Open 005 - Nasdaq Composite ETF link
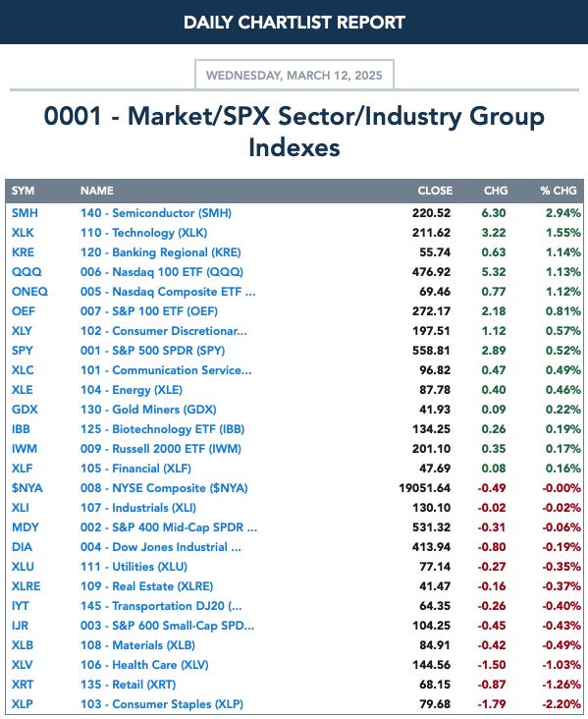The height and width of the screenshot is (719, 588). pos(168,292)
